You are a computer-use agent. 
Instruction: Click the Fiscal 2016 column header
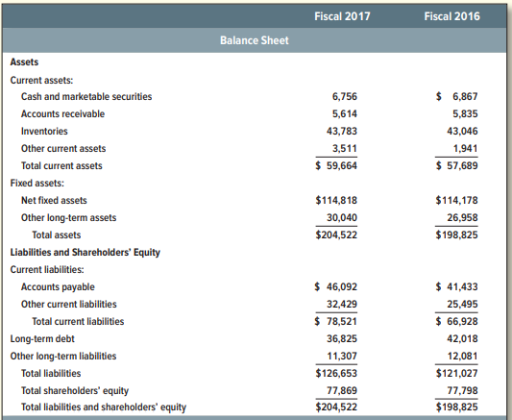click(451, 16)
